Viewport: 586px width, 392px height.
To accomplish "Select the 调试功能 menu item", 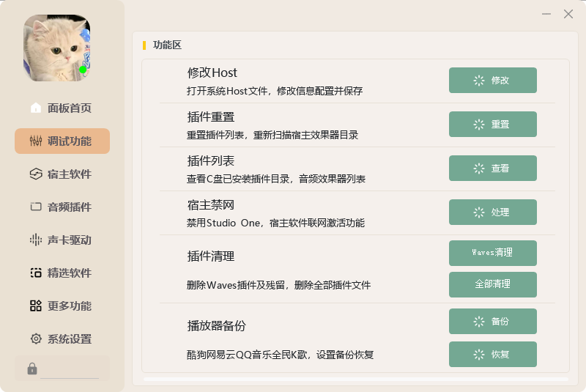I will point(62,141).
